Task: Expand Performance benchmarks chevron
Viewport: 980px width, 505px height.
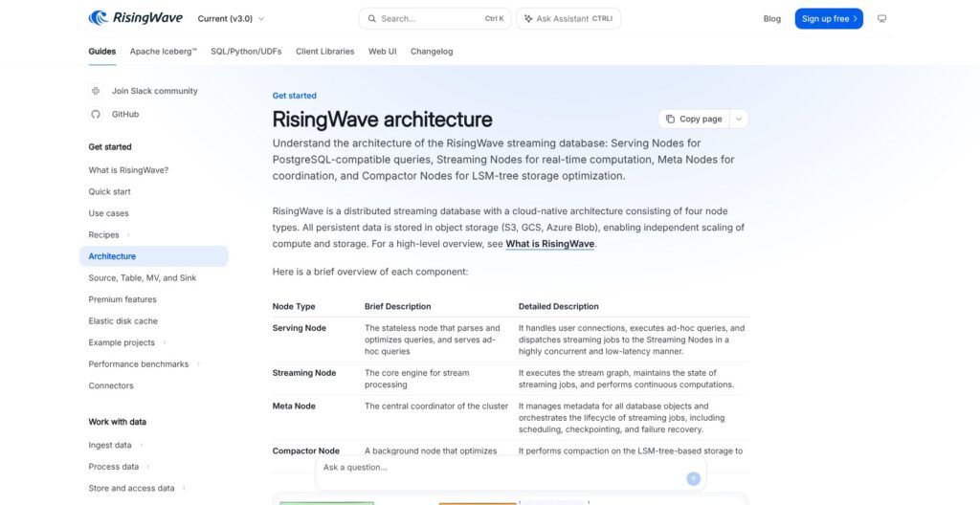Action: pos(198,363)
